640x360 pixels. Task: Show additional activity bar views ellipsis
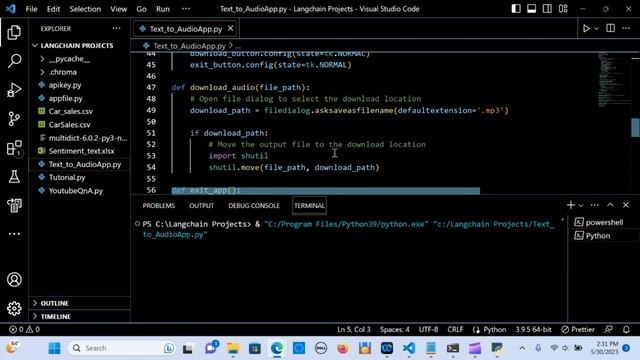click(x=14, y=234)
